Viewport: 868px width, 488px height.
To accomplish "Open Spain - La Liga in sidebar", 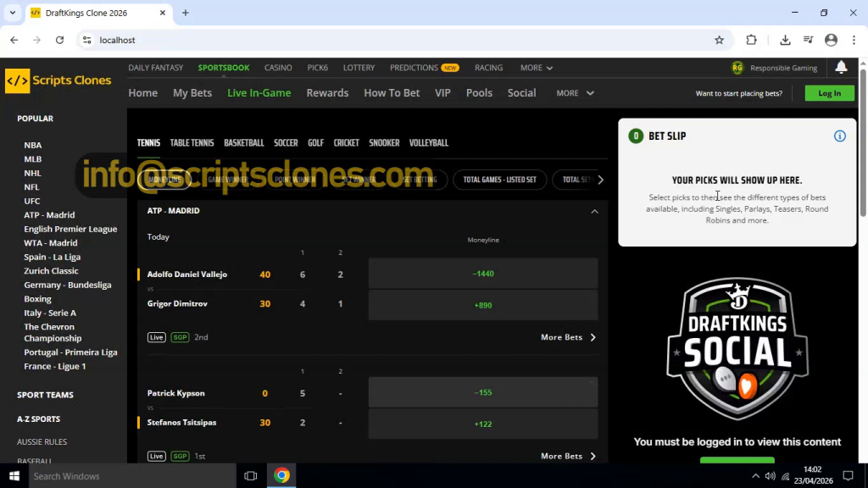I will coord(52,257).
